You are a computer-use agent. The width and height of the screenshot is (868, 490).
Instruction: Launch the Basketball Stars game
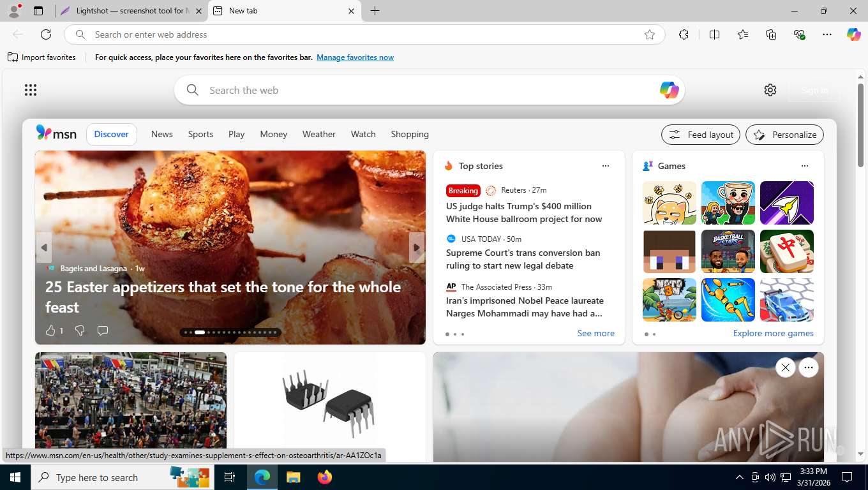tap(728, 251)
